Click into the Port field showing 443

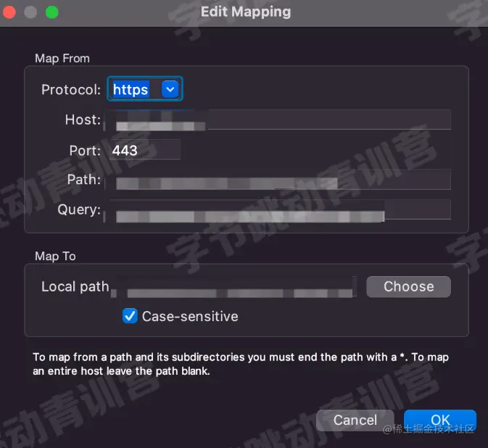pos(145,150)
